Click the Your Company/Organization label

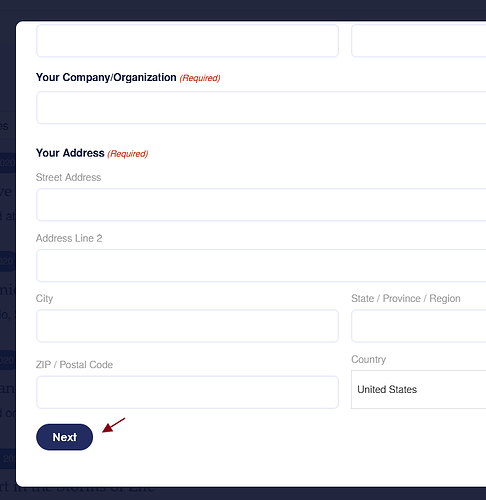click(106, 77)
